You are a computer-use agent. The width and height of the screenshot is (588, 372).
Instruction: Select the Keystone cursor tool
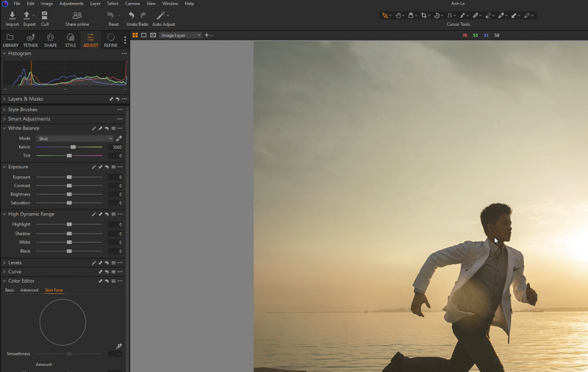(450, 15)
